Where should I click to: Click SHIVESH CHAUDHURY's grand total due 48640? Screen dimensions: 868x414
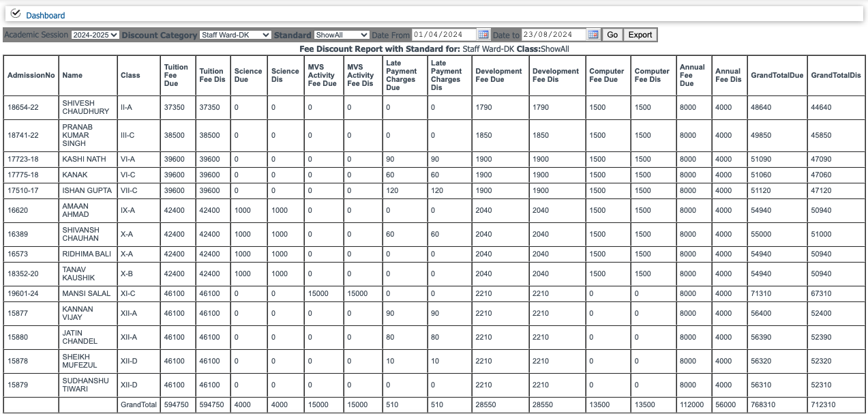point(761,107)
